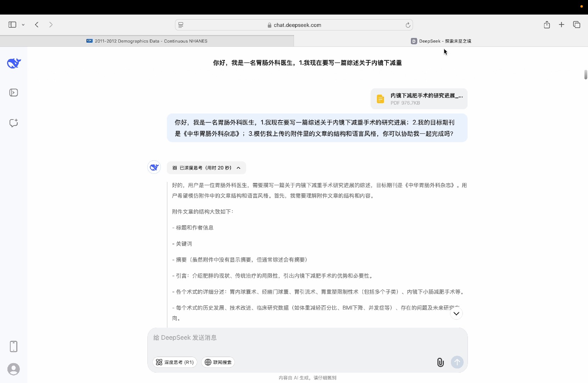Collapse the 已深度思考 reasoning section

coord(238,168)
